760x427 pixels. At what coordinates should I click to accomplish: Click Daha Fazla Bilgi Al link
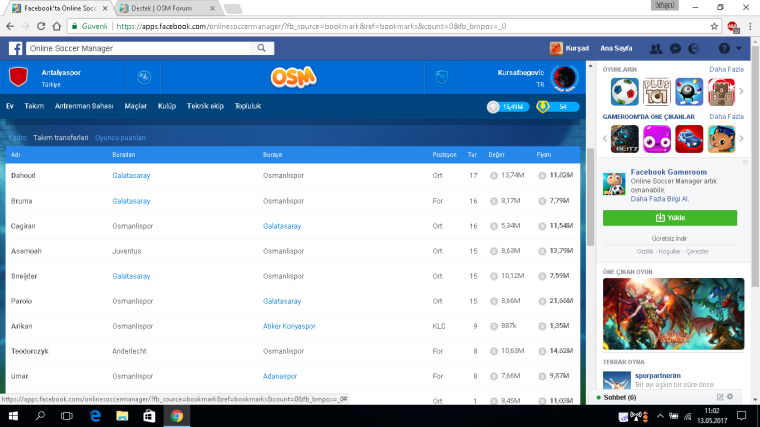(660, 199)
